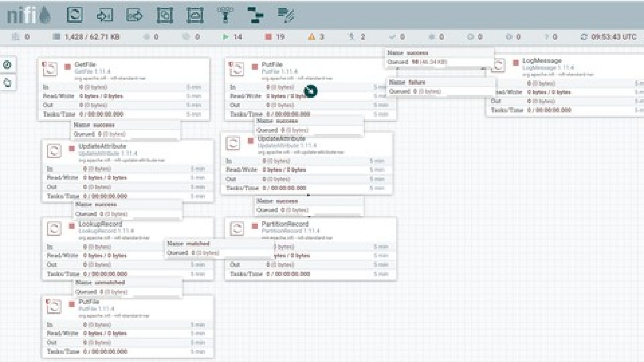Open the Operate panel icon
The width and height of the screenshot is (644, 362).
tap(7, 83)
